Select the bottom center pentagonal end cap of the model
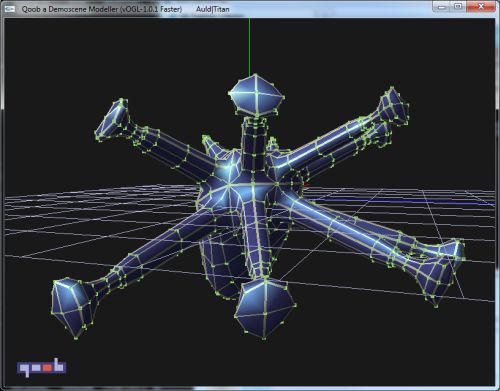The height and width of the screenshot is (391, 500). tap(265, 308)
